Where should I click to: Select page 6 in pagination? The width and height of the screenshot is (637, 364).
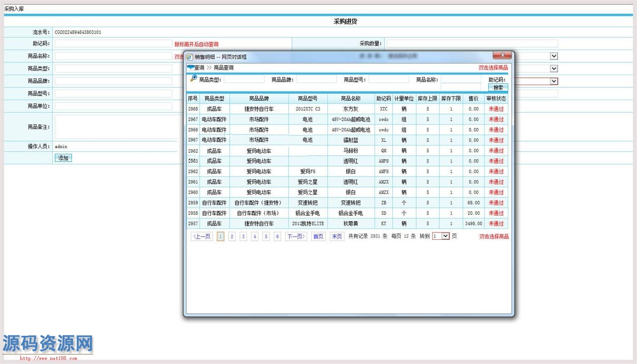point(278,237)
